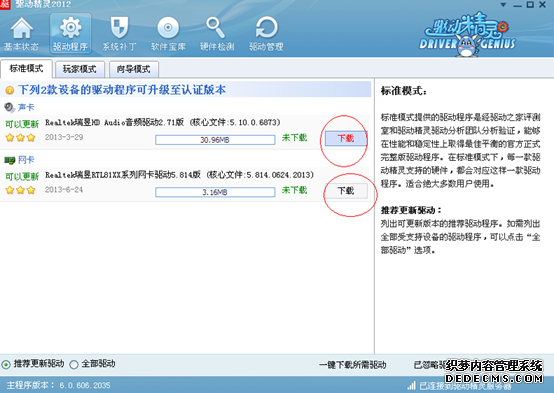Click the yellow info icon in banner
Image resolution: width=554 pixels, height=393 pixels.
pos(10,90)
